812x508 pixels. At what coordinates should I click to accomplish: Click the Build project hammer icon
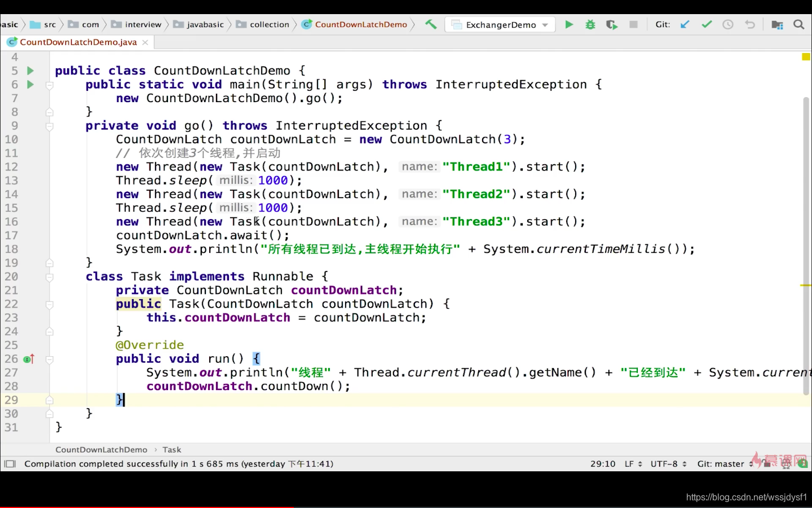point(431,24)
